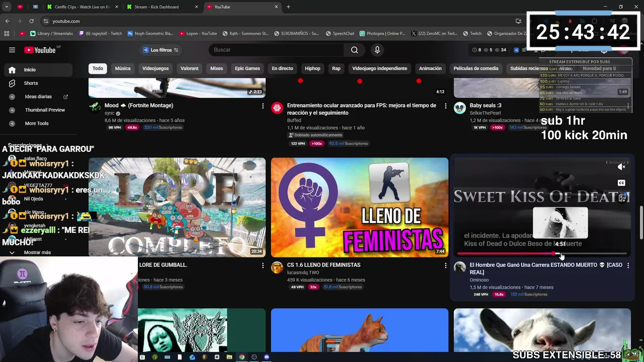
Task: Open the El Hombre Que Ganó Una Carrera title
Action: coord(546,268)
